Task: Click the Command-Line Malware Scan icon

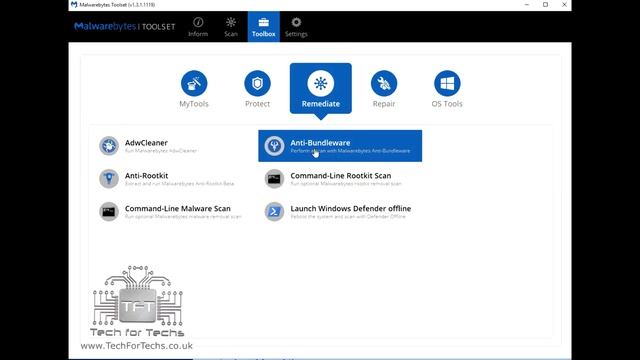Action: (109, 211)
